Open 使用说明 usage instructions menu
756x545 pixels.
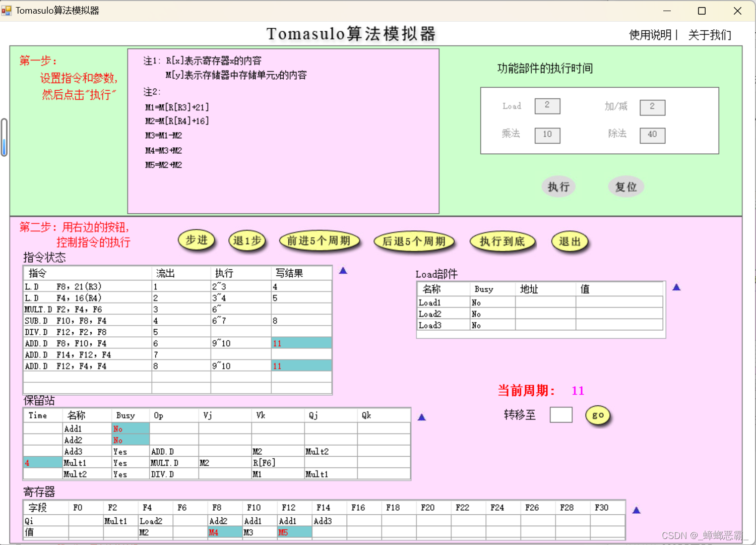650,35
